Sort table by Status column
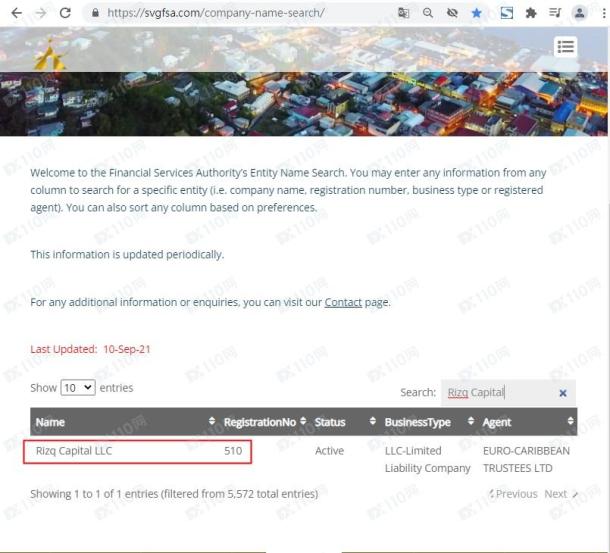610x553 pixels. pos(345,422)
